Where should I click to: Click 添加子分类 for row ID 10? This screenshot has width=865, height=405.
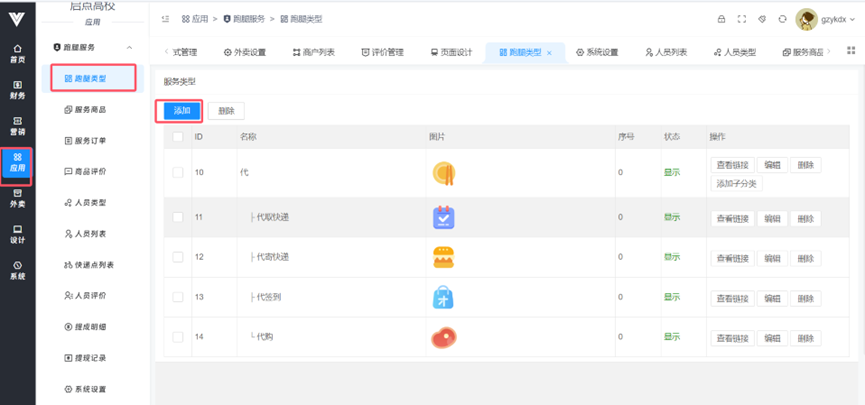[x=737, y=183]
